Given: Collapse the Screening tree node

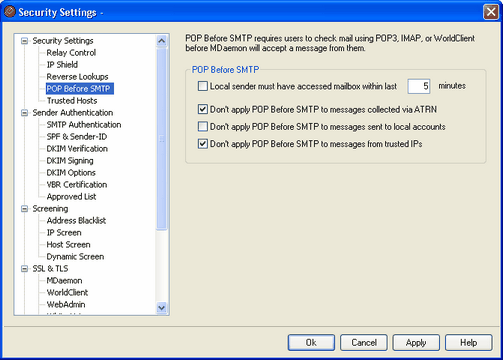Looking at the screenshot, I should (24, 209).
